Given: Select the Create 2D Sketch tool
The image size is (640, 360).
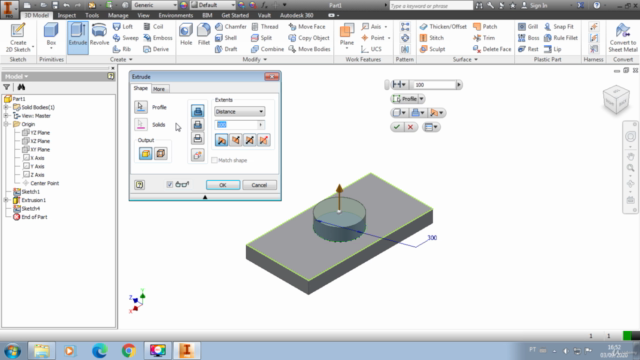Looking at the screenshot, I should coord(18,38).
